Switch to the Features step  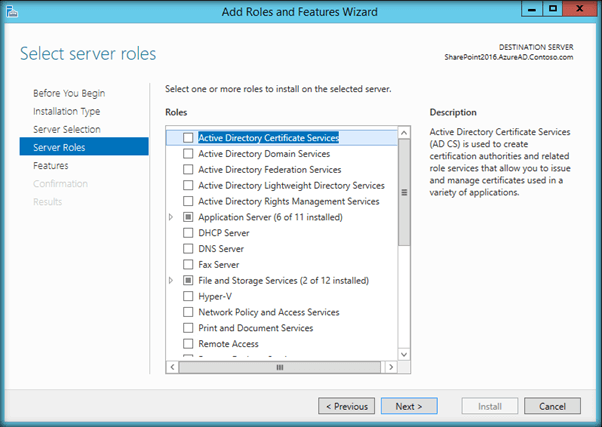point(50,165)
